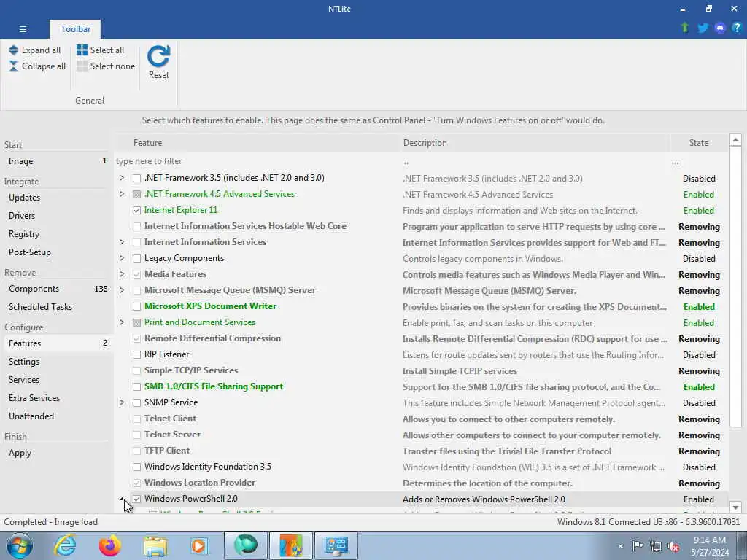Expand Microsoft Message Queue Server node

tap(122, 290)
